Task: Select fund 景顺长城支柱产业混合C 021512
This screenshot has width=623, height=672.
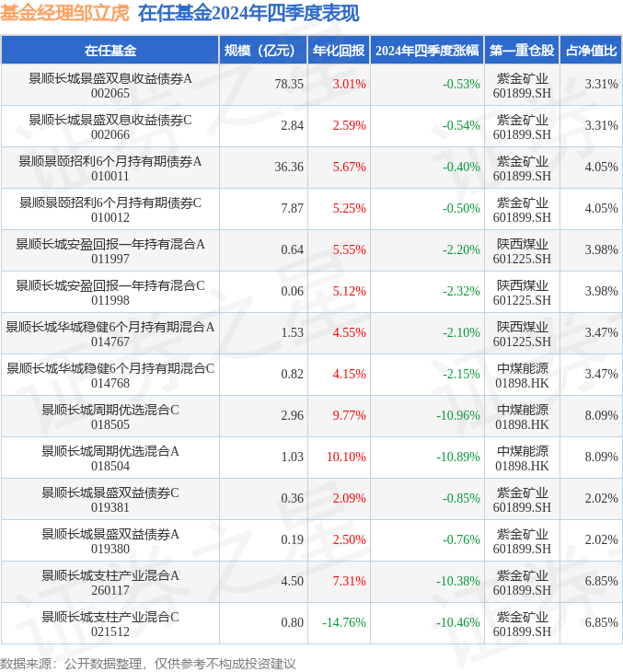Action: [110, 624]
